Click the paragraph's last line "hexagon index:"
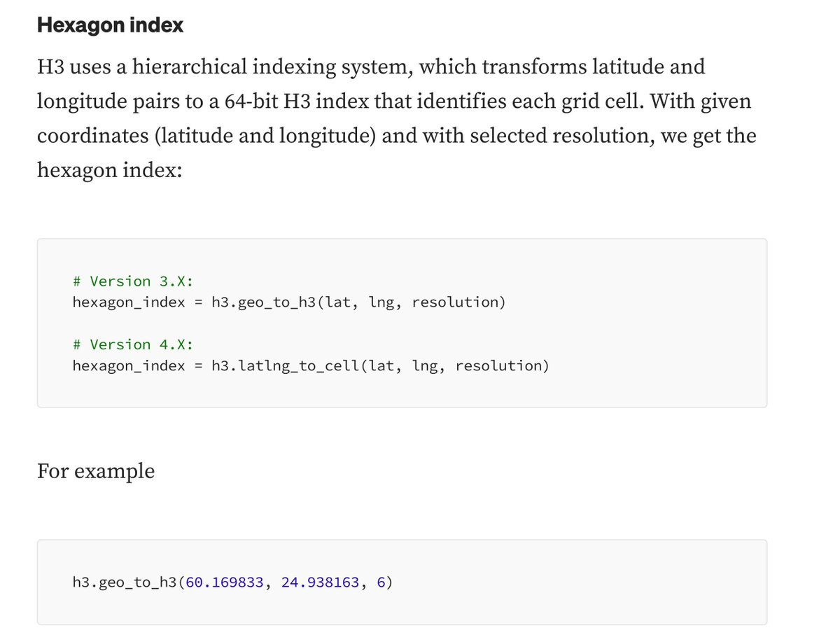Viewport: 840px width, 635px height. click(x=109, y=170)
